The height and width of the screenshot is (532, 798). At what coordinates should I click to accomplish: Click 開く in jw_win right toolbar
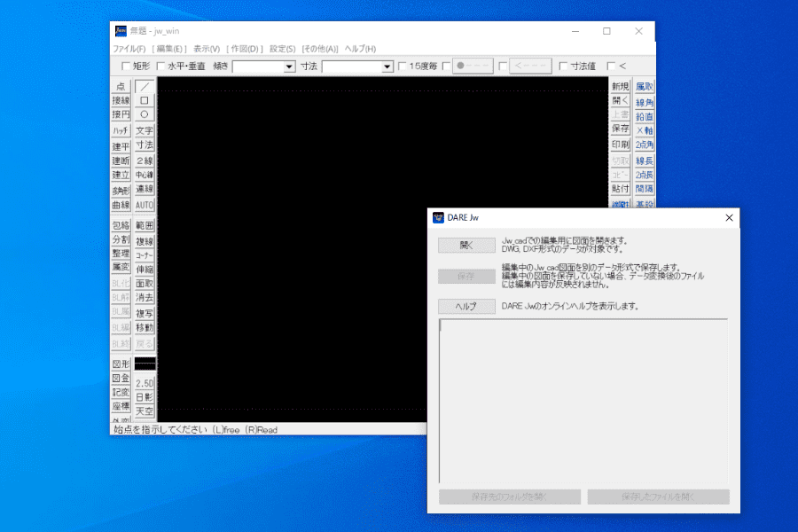621,100
